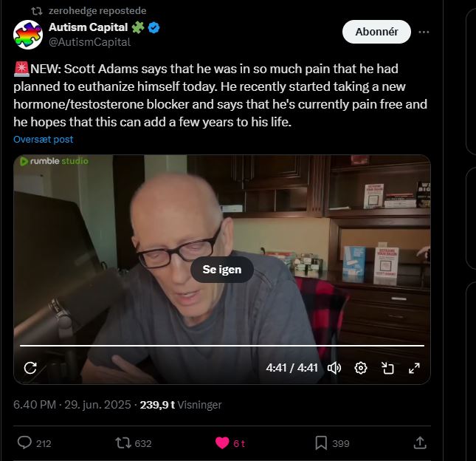The height and width of the screenshot is (461, 476).
Task: Click the reply speech bubble icon
Action: (x=24, y=443)
